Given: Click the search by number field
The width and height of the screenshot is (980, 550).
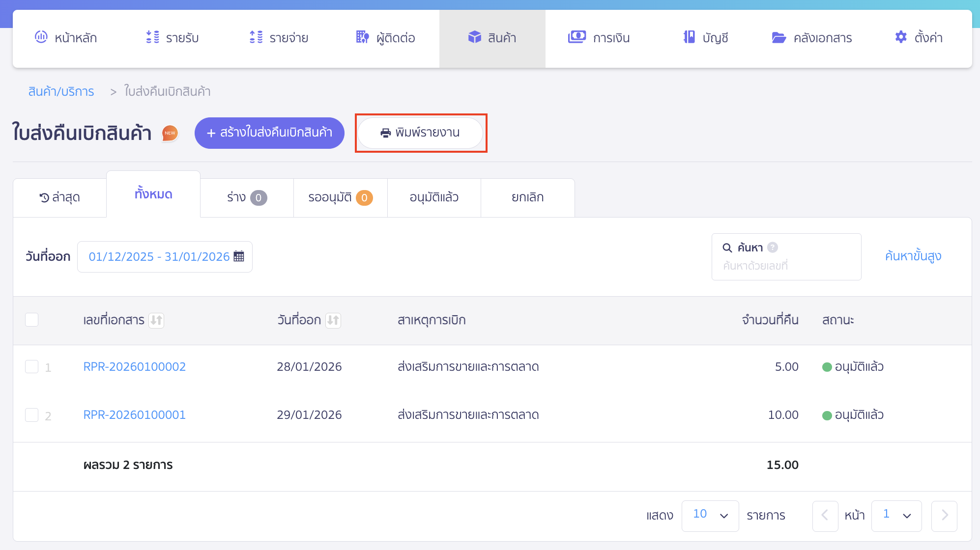Looking at the screenshot, I should [x=786, y=266].
